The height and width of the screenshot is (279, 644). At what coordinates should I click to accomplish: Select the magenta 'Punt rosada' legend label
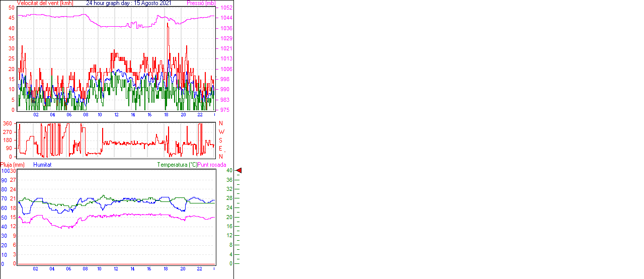point(212,165)
